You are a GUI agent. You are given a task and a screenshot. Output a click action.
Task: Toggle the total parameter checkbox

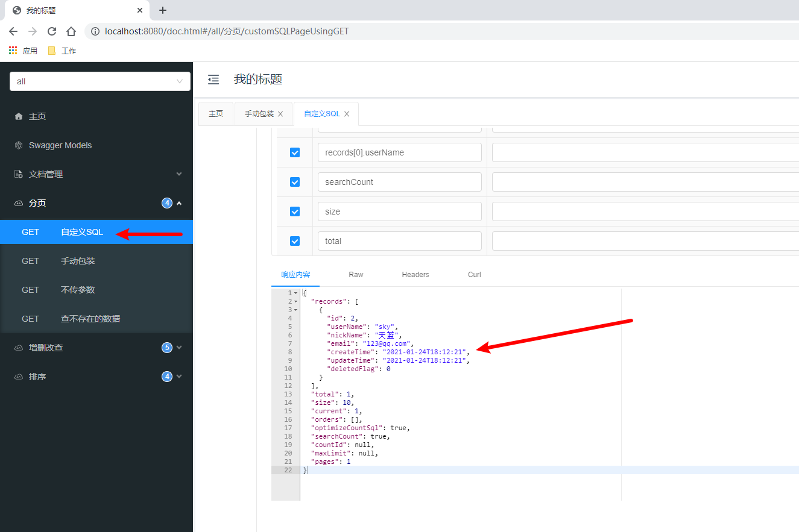[x=295, y=241]
